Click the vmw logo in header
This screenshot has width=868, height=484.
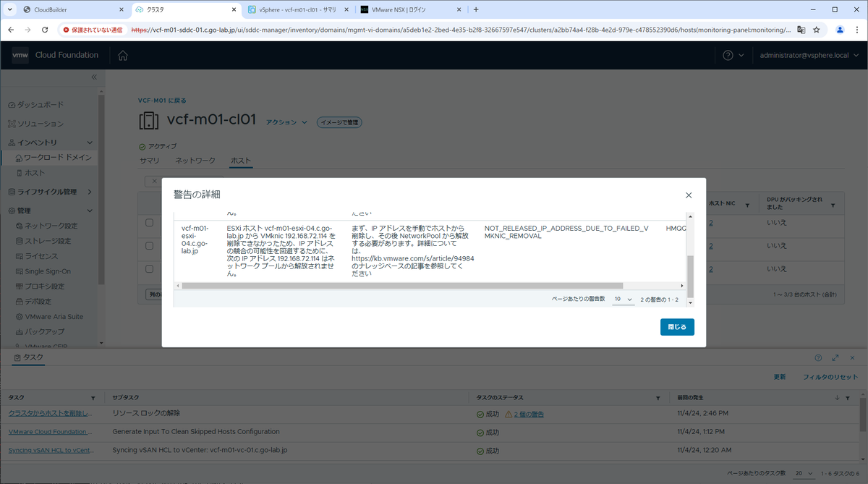[20, 56]
